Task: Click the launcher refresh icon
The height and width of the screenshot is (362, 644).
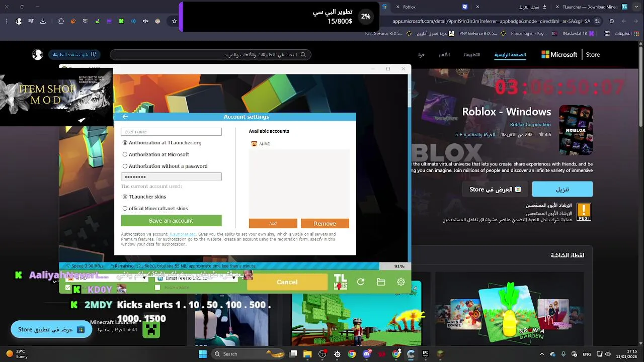Action: [361, 282]
